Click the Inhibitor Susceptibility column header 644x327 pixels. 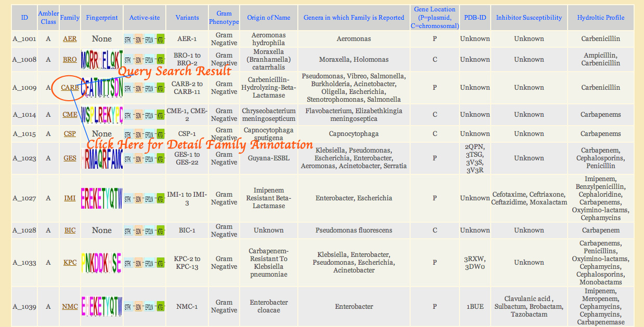(529, 18)
